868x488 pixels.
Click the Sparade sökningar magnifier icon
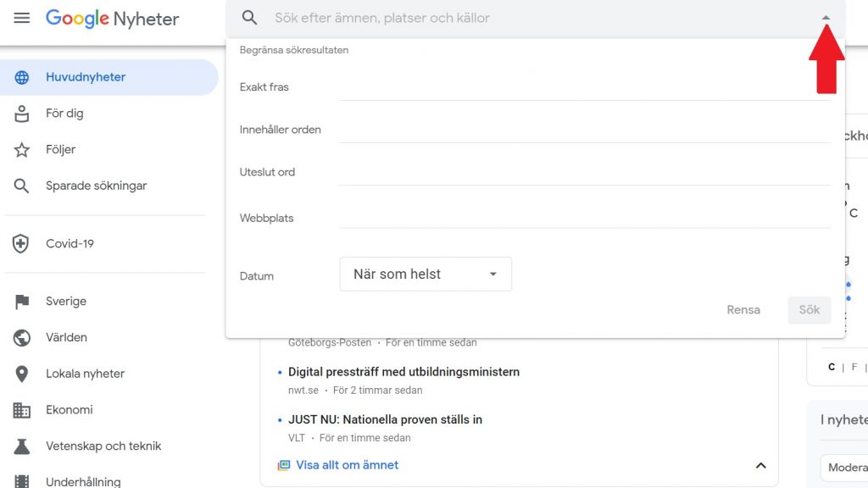[21, 186]
